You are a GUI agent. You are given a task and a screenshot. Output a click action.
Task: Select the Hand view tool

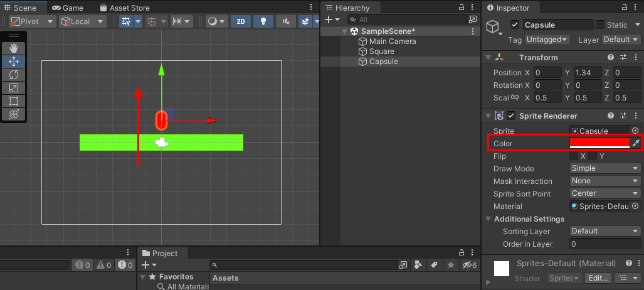click(13, 48)
